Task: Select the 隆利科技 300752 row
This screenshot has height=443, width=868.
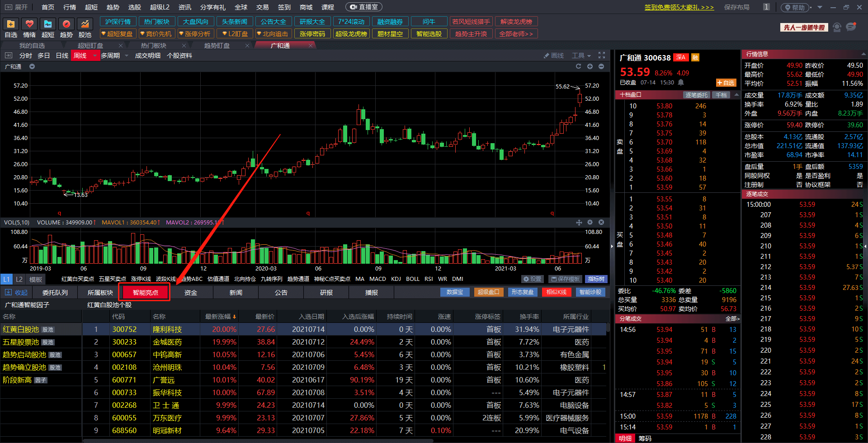Action: click(344, 330)
